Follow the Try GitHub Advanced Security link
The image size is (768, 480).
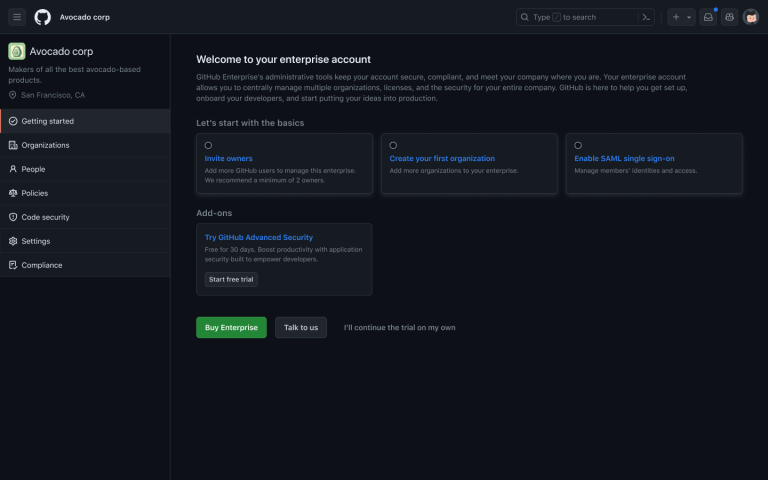(x=259, y=237)
